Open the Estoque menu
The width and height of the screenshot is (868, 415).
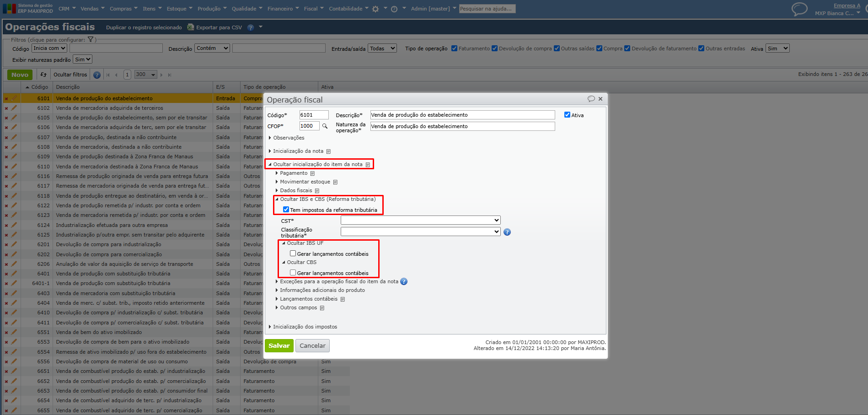pos(179,9)
